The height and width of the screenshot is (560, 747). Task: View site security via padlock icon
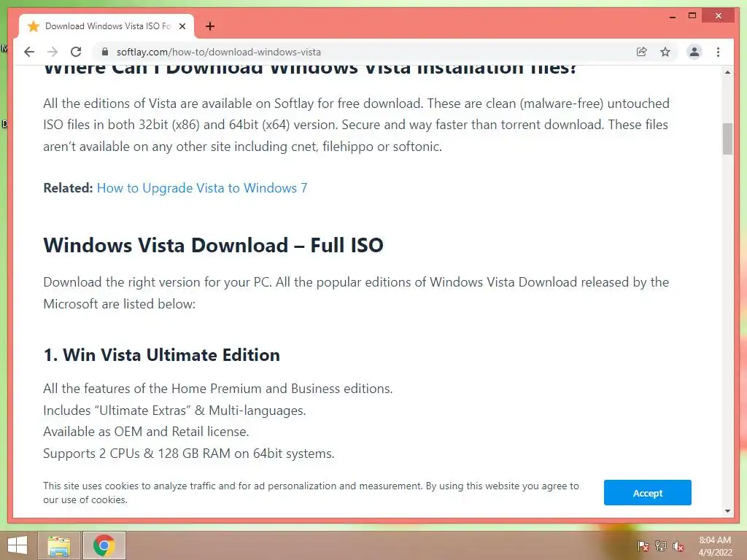coord(105,52)
